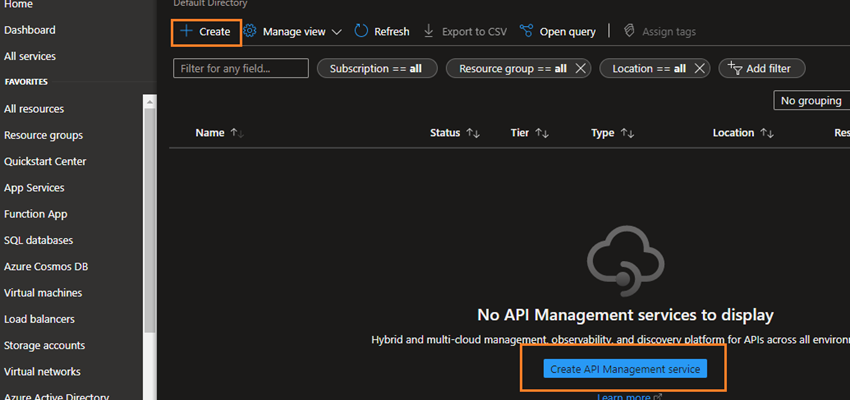The height and width of the screenshot is (400, 850).
Task: Click the Refresh label in toolbar
Action: (392, 32)
